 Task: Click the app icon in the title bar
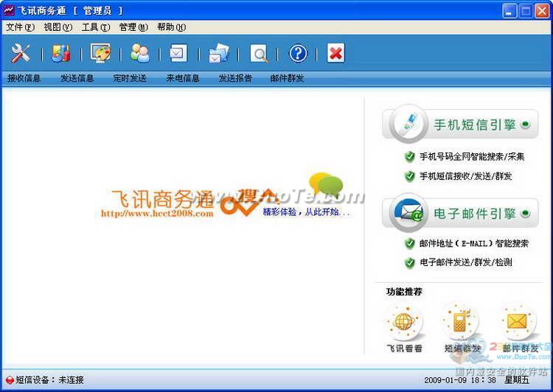pyautogui.click(x=9, y=10)
